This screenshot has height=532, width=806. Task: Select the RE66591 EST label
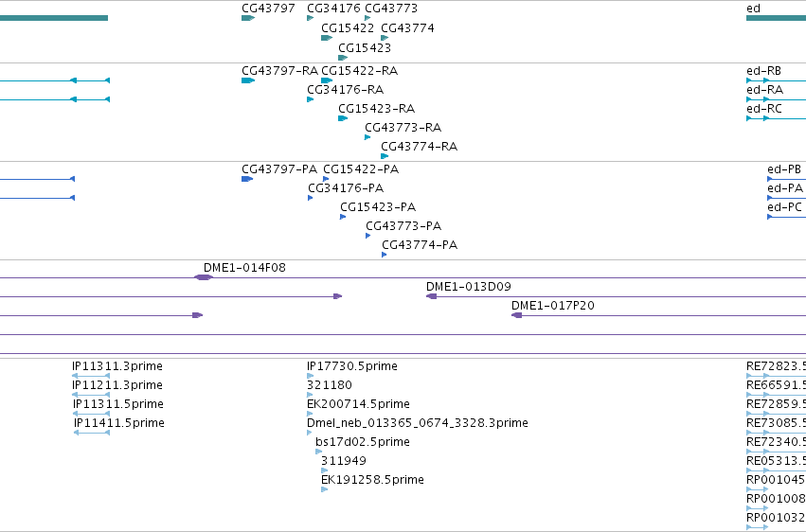777,385
